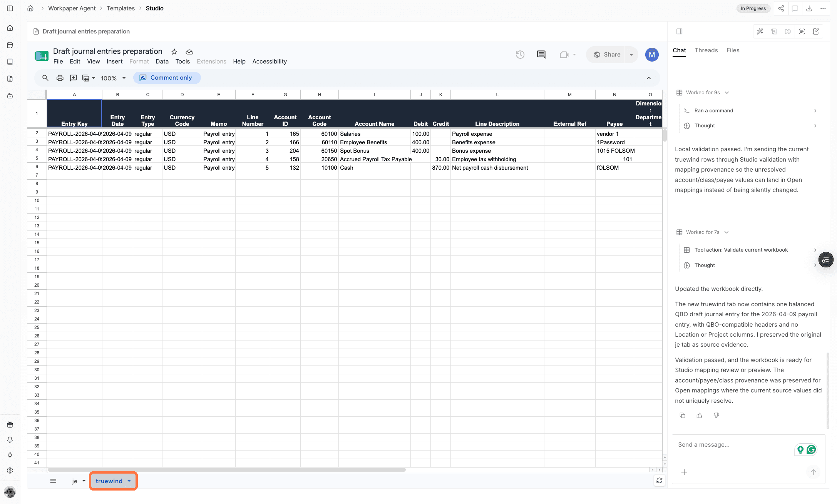Click the plus attach button in chat

click(x=684, y=472)
